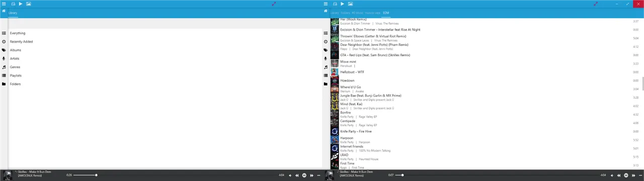Viewport: 644px width, 181px height.
Task: Open Artists in left window sidebar
Action: click(161, 59)
